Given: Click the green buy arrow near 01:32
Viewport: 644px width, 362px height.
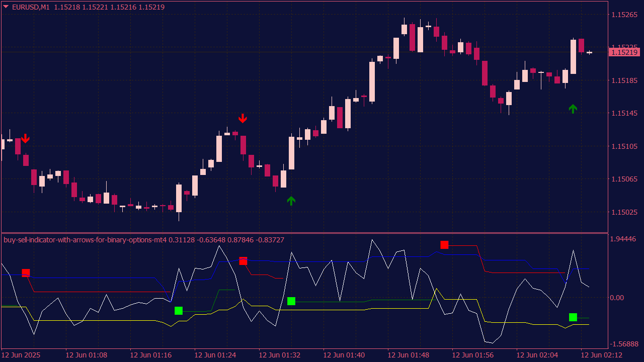Looking at the screenshot, I should point(291,201).
